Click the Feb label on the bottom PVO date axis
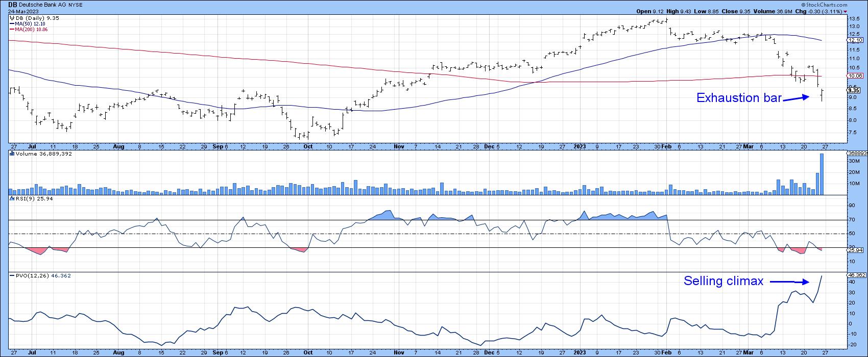Image resolution: width=868 pixels, height=357 pixels. coord(666,352)
